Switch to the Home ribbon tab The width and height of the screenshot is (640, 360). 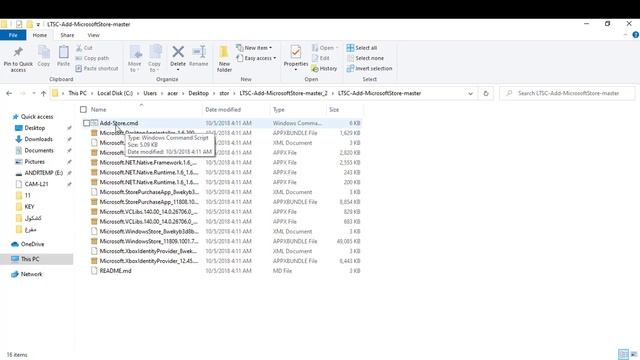click(x=40, y=35)
